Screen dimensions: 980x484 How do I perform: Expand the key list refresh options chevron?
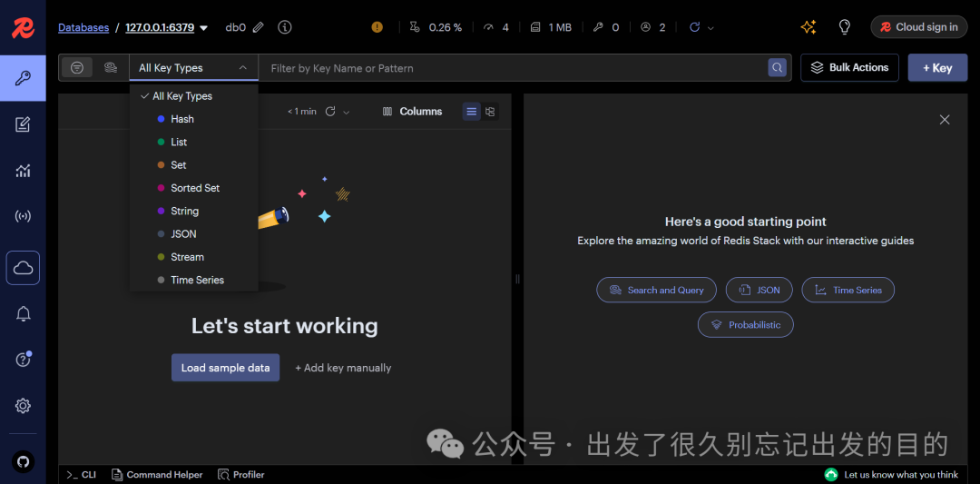point(347,112)
